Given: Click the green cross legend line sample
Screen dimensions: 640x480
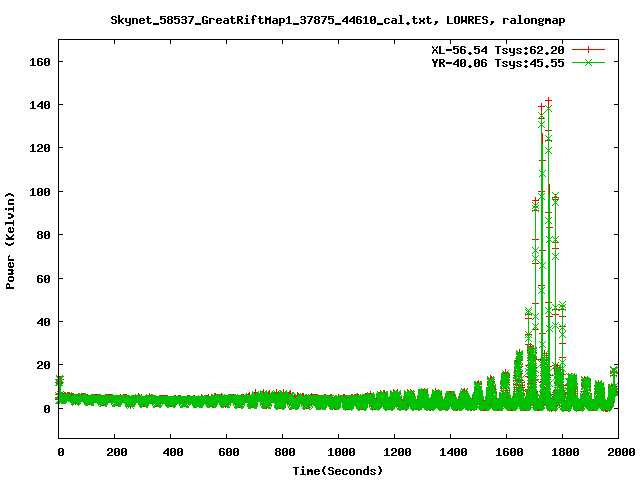Looking at the screenshot, I should click(x=588, y=62).
